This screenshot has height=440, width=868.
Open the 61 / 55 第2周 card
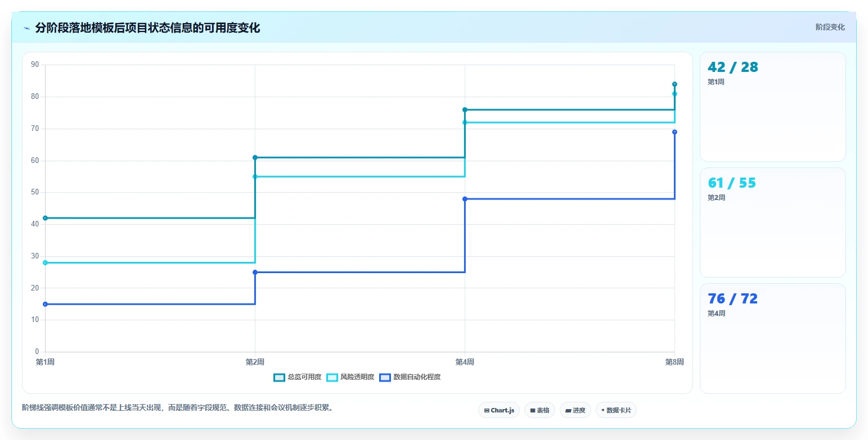(x=772, y=223)
